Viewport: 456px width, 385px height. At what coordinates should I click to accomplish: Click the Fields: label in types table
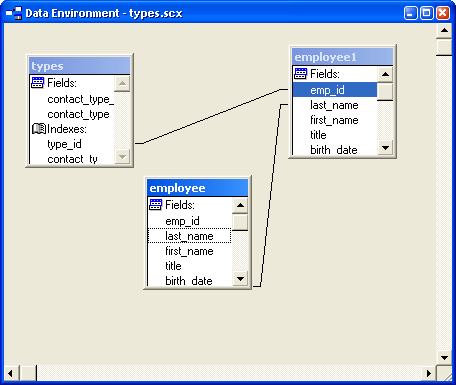click(x=62, y=83)
